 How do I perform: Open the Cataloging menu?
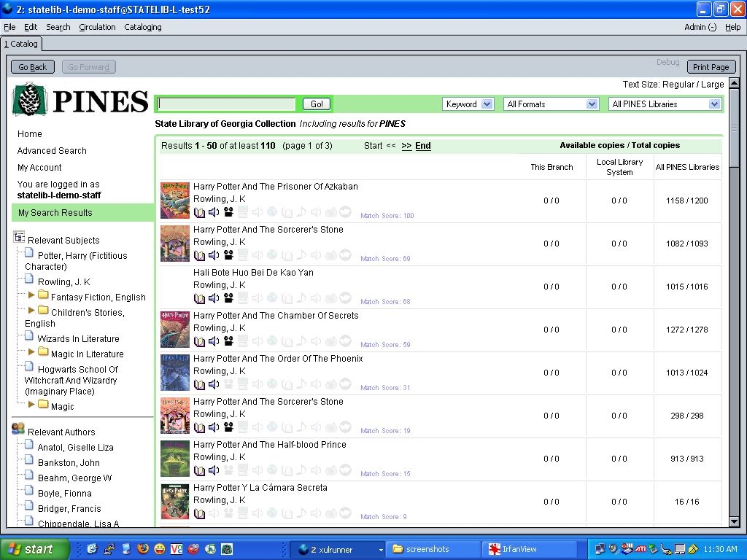pos(143,27)
